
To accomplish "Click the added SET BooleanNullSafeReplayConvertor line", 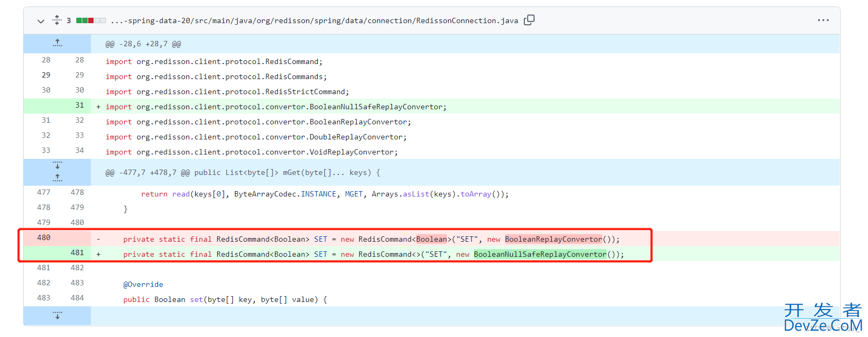I will click(x=373, y=255).
